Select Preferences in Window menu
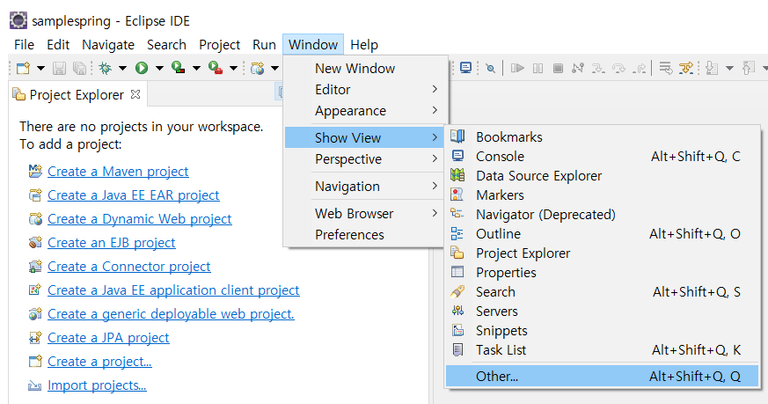Screen dimensions: 768x404 pyautogui.click(x=365, y=235)
